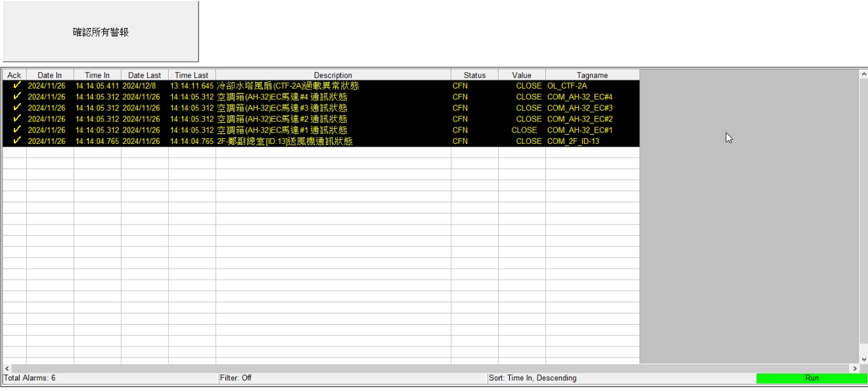The height and width of the screenshot is (391, 868).
Task: Click the horizontal scrollbar track
Action: point(427,369)
